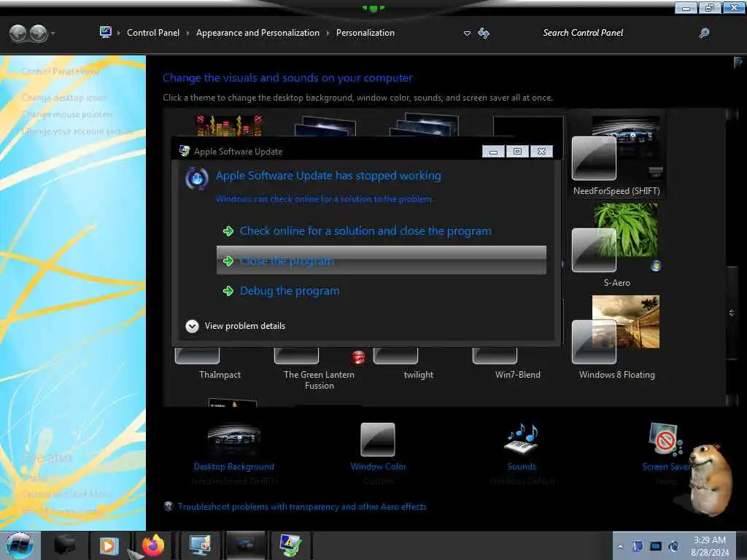The height and width of the screenshot is (560, 747).
Task: Open Change your account picture link
Action: (x=77, y=131)
